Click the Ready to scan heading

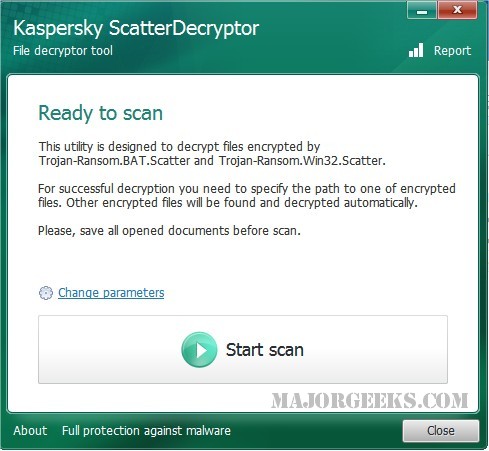coord(101,113)
